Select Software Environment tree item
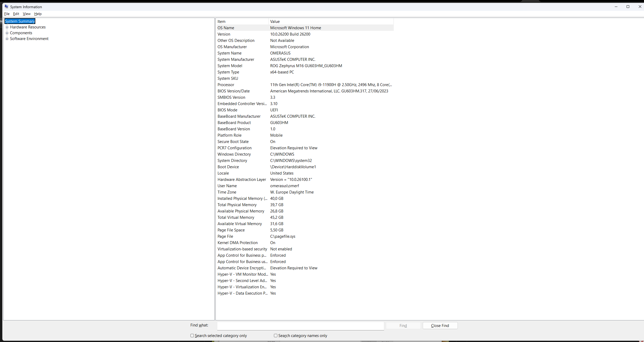Viewport: 644px width, 342px height. tap(29, 39)
